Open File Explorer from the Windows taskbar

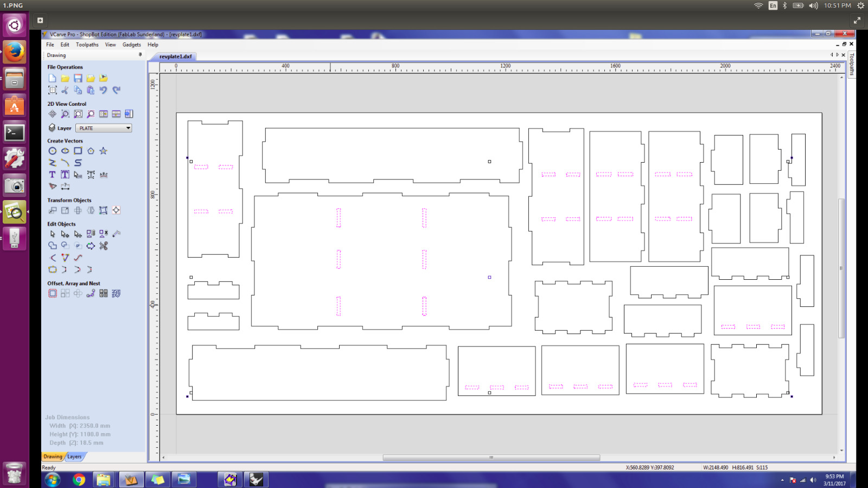(103, 480)
